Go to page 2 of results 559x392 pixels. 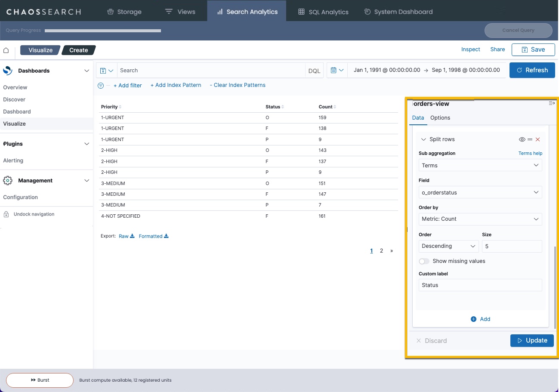(381, 250)
